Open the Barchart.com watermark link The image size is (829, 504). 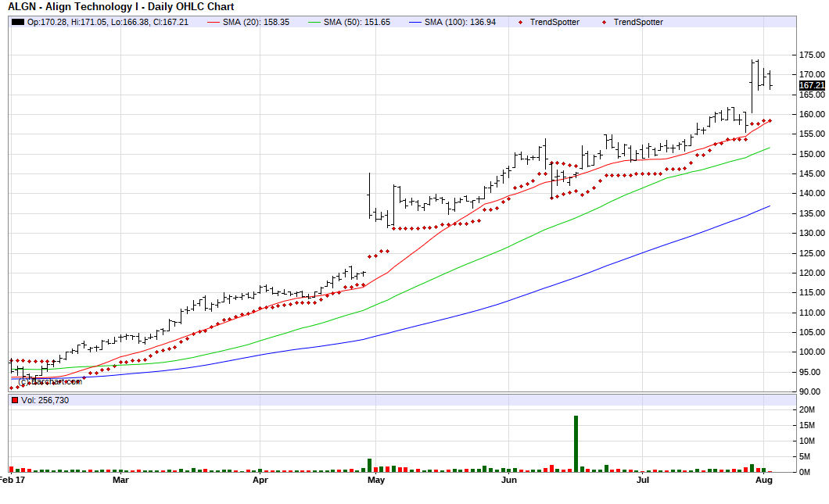coord(49,381)
